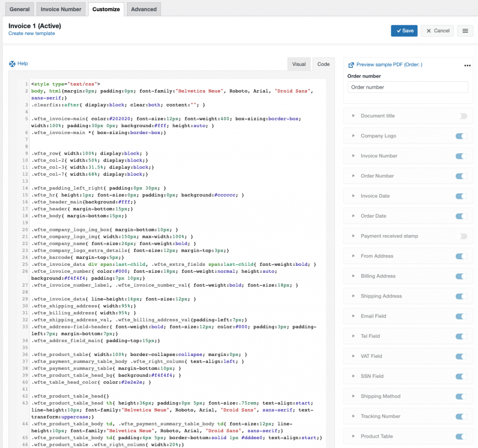Enable Payment received stamp toggle
The width and height of the screenshot is (478, 448).
[x=461, y=236]
